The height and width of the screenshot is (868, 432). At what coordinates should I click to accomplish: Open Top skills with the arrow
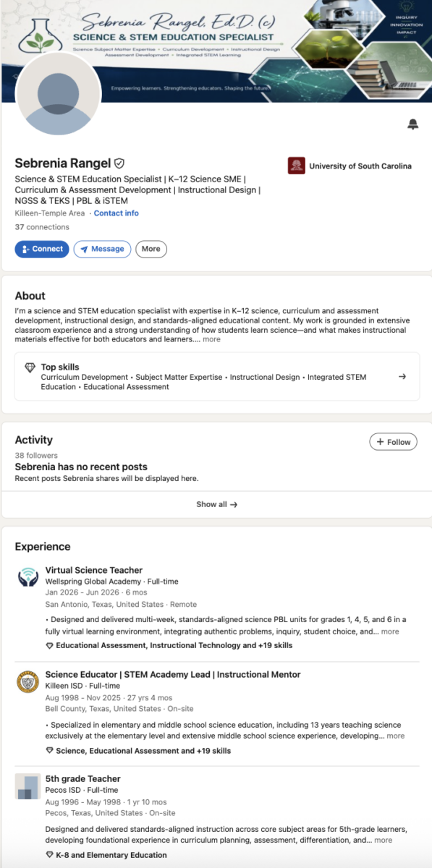pyautogui.click(x=402, y=376)
